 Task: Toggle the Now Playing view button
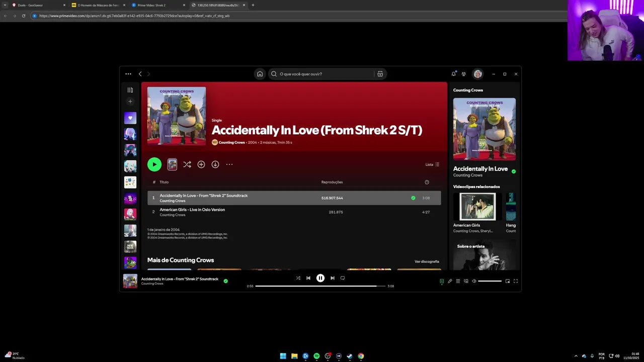pos(442,281)
